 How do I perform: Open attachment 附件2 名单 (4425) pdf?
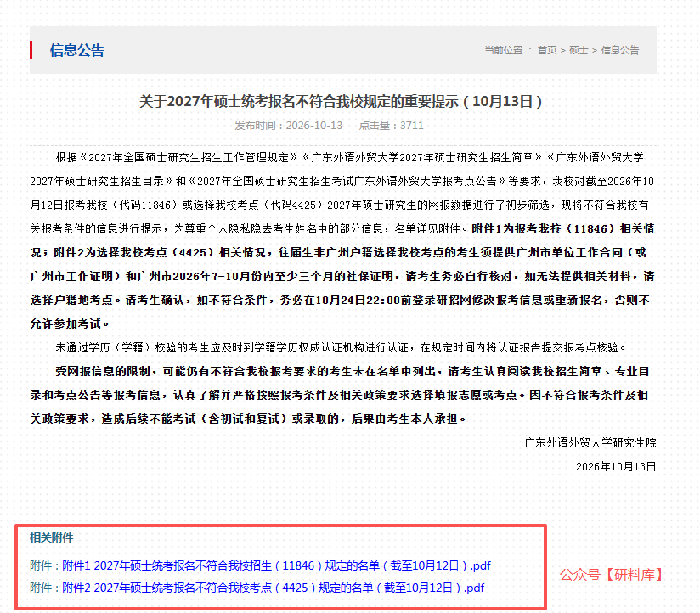coord(274,588)
